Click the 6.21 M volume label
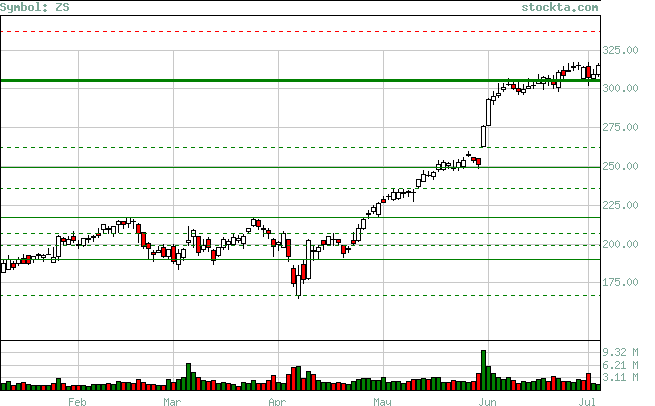The width and height of the screenshot is (655, 406). pos(620,365)
